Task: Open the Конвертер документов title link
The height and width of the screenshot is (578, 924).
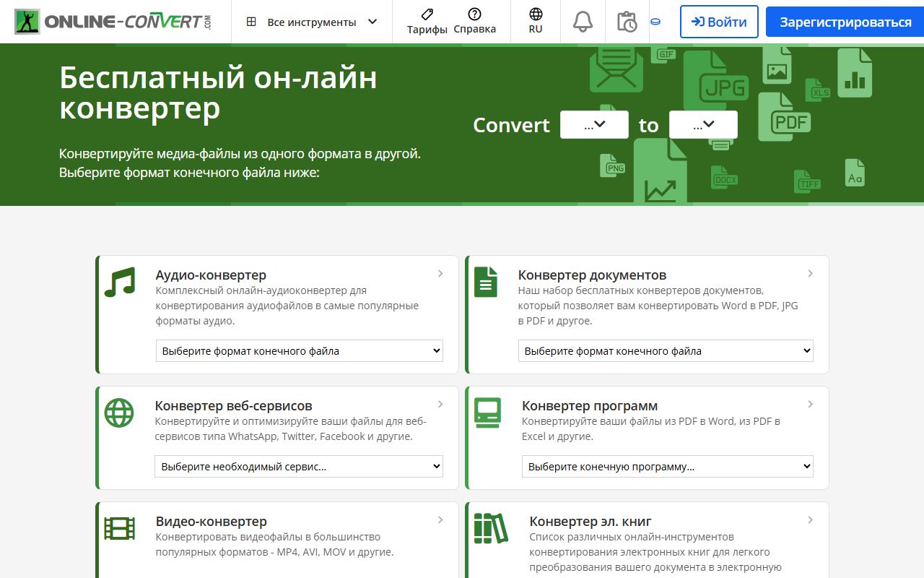Action: pyautogui.click(x=592, y=275)
